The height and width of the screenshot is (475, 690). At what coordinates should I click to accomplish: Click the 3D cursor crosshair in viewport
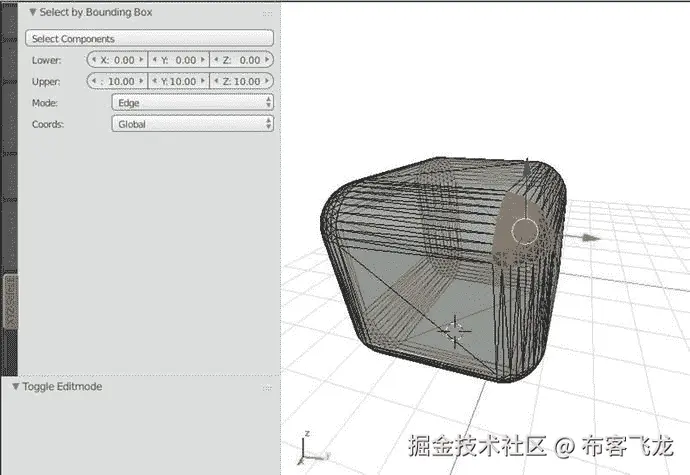[x=455, y=331]
